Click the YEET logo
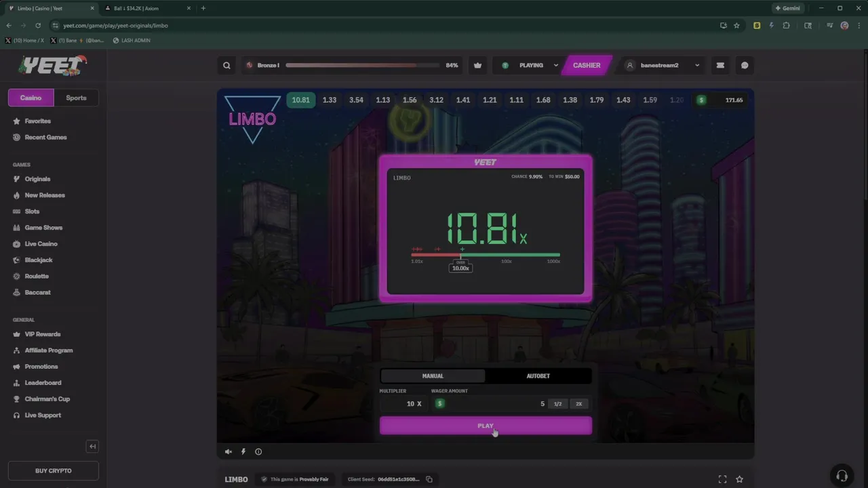 tap(53, 66)
